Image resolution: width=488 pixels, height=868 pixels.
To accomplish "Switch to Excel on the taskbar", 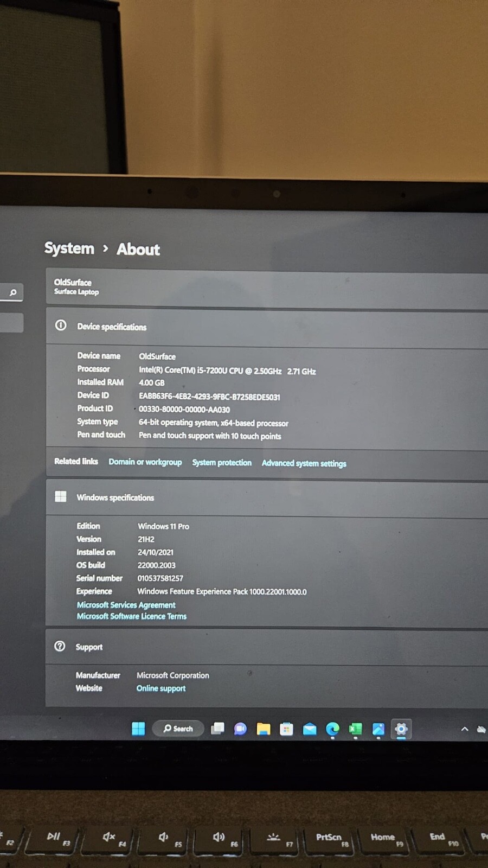I will coord(355,729).
